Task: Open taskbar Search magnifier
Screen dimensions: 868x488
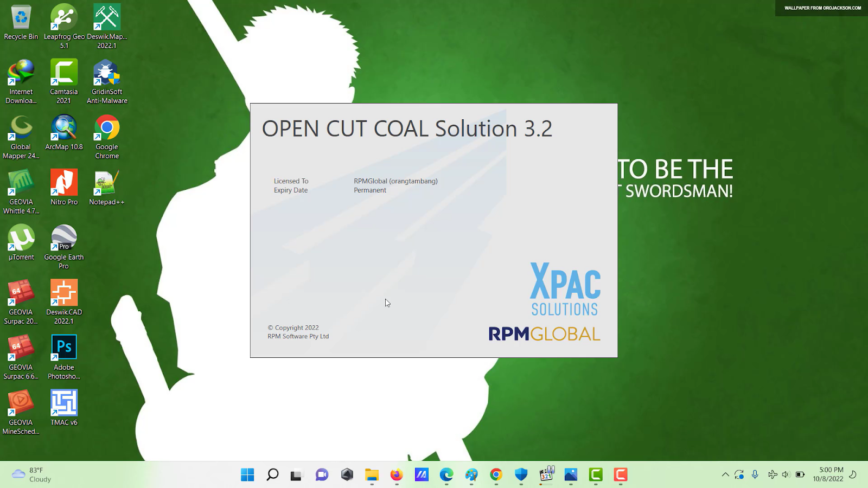Action: point(272,475)
